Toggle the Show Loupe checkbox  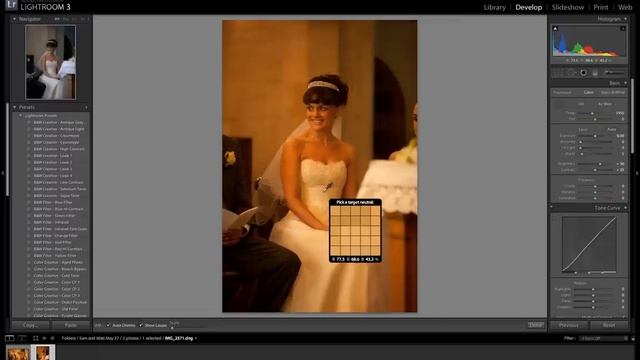point(141,325)
